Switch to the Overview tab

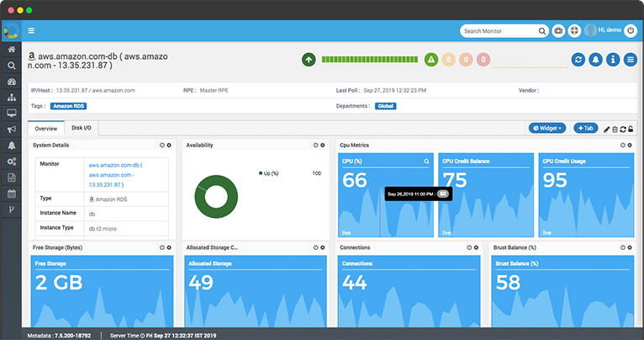click(x=46, y=128)
